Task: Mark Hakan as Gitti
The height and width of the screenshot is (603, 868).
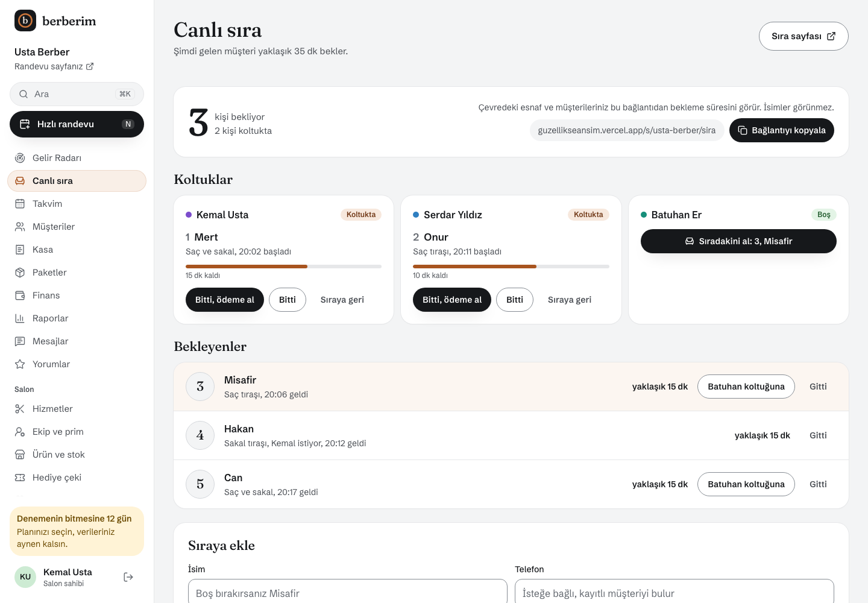Action: tap(818, 435)
